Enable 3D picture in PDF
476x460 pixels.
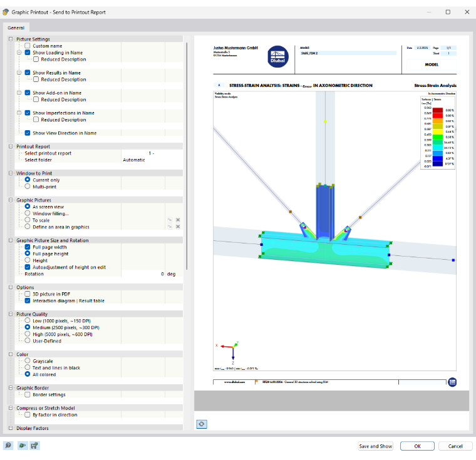(x=28, y=294)
